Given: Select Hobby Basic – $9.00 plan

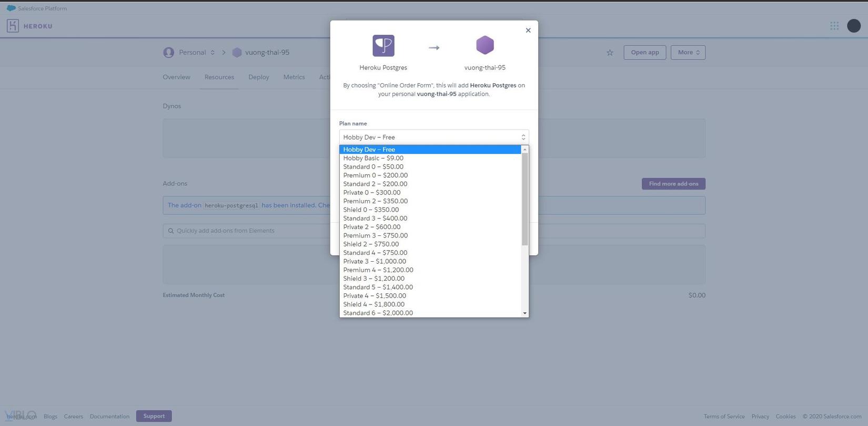Looking at the screenshot, I should pyautogui.click(x=430, y=158).
